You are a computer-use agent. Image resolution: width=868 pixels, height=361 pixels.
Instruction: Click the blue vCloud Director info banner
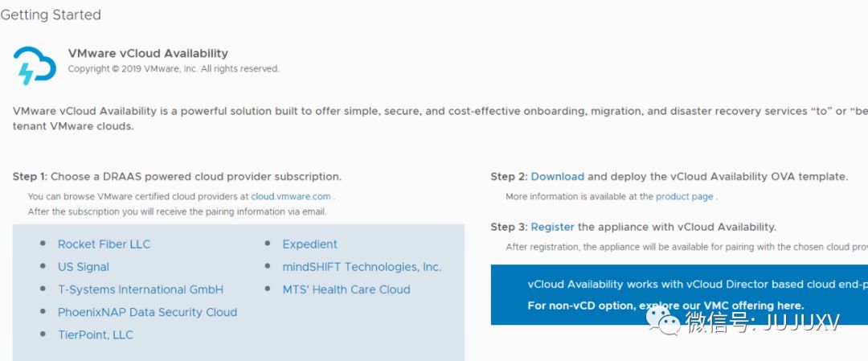pos(679,295)
